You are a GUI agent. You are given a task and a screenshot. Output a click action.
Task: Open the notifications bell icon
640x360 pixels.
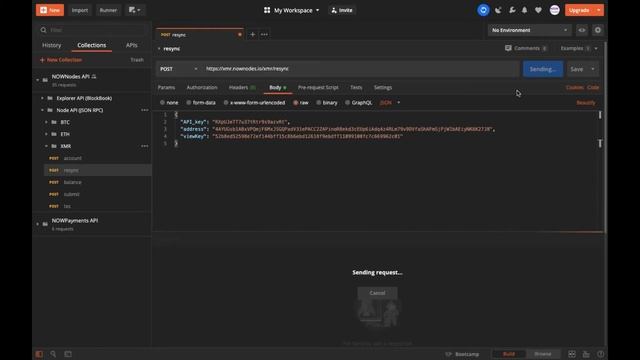coord(524,10)
